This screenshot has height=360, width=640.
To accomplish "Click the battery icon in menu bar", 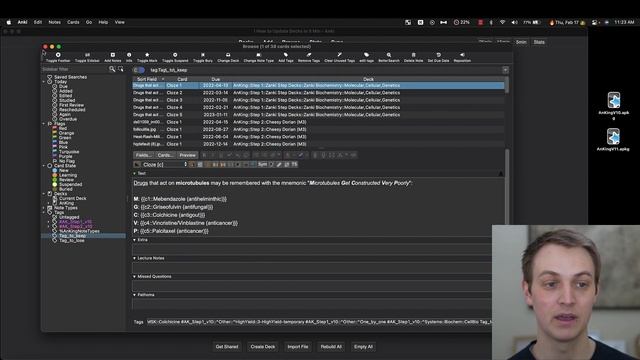I will point(536,22).
